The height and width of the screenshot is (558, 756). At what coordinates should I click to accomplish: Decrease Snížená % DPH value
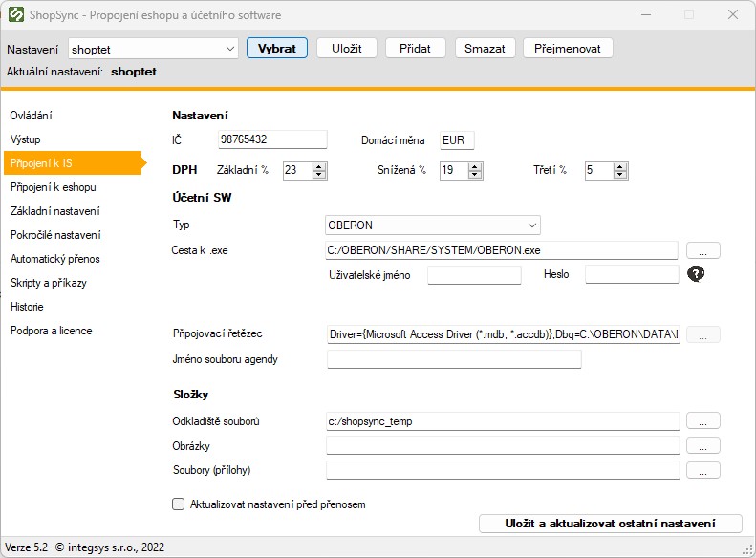tap(475, 175)
